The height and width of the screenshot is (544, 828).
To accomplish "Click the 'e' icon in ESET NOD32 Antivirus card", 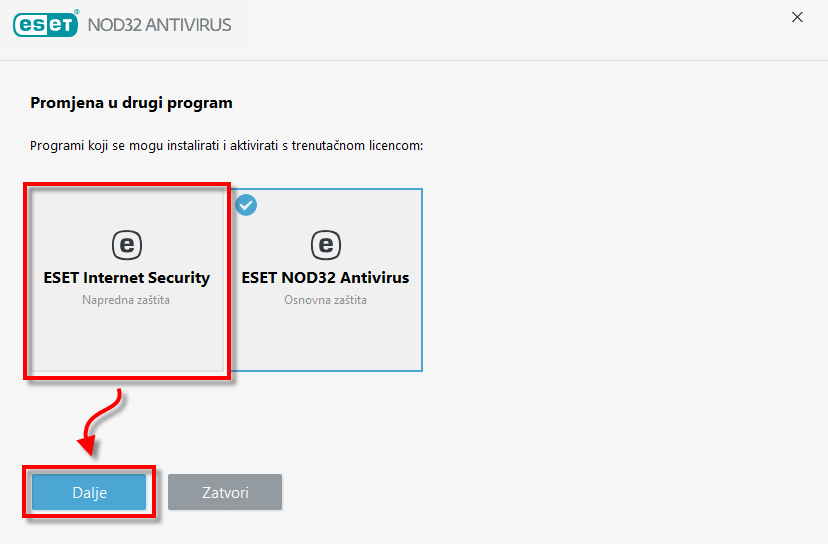I will click(325, 243).
